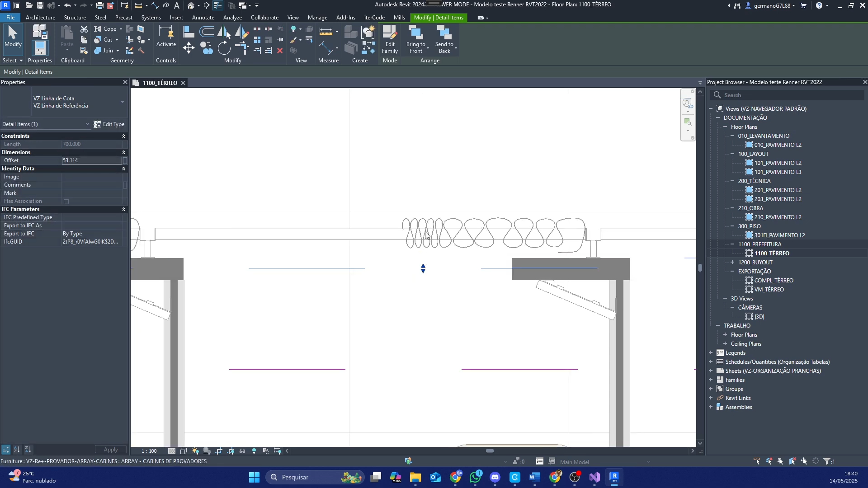Click the Aligned Dimension measure icon
The image size is (868, 488).
(x=326, y=31)
